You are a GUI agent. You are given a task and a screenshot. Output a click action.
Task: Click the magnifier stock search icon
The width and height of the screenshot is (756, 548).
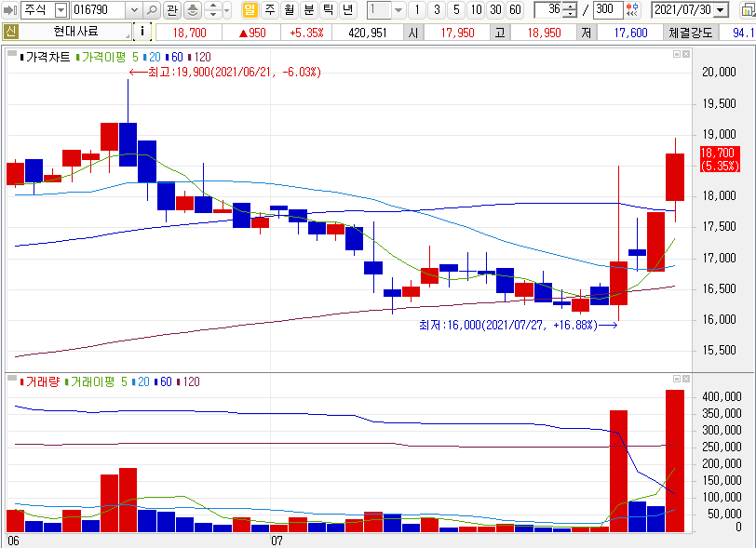click(x=152, y=9)
